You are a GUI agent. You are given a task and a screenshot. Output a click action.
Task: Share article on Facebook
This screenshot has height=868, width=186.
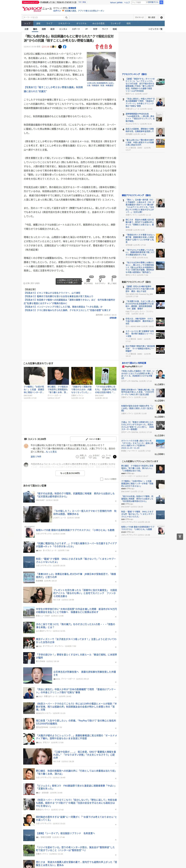pyautogui.click(x=64, y=47)
